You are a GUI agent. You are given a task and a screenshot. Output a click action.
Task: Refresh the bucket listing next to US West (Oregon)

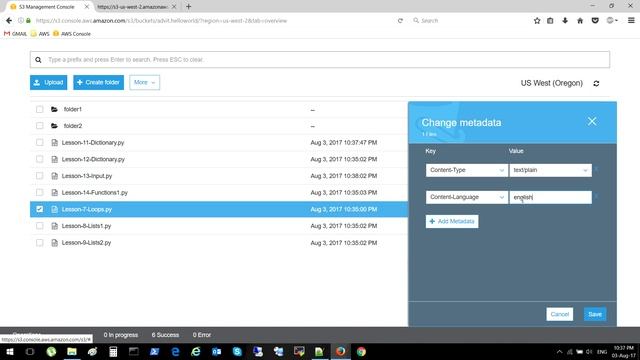[x=596, y=83]
